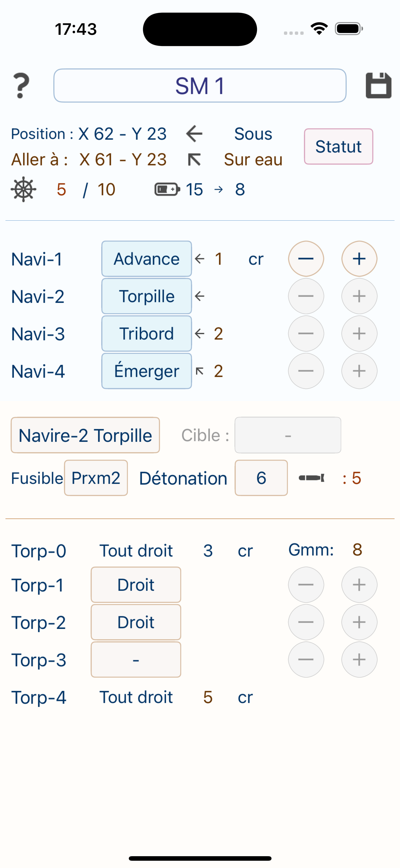
Task: Change the Détonation value 6
Action: coord(262,478)
